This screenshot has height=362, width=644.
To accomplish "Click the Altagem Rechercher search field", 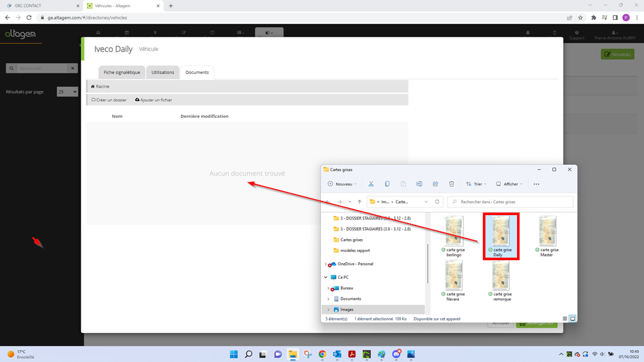I will (41, 68).
